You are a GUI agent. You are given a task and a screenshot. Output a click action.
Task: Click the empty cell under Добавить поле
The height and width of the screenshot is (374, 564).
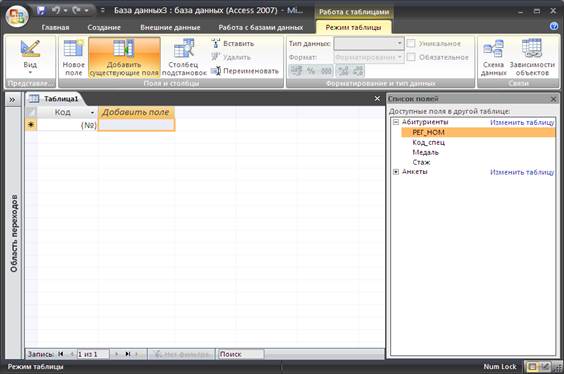(136, 125)
